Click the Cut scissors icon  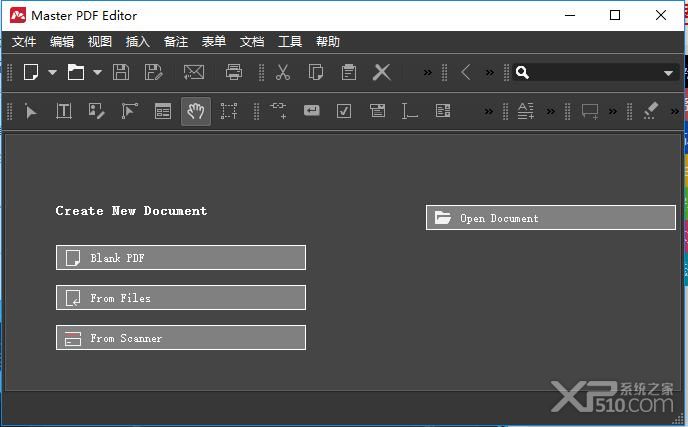(283, 72)
